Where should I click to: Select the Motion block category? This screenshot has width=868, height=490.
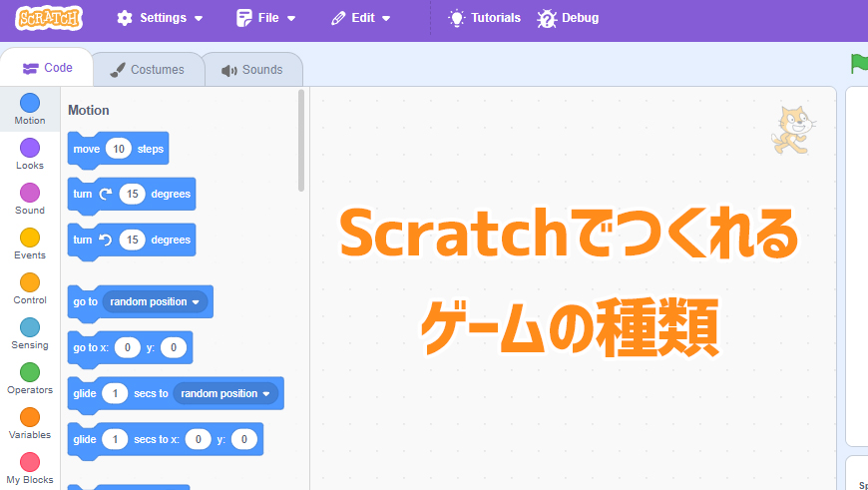coord(30,109)
